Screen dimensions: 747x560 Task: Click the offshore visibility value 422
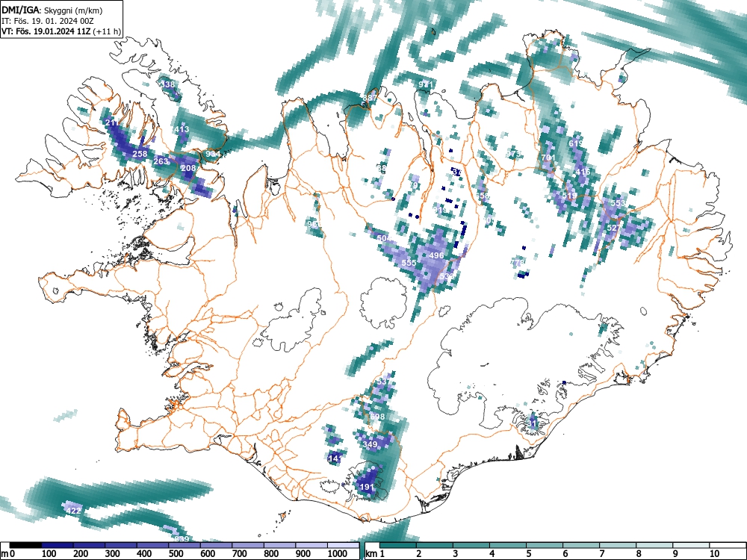pos(73,511)
